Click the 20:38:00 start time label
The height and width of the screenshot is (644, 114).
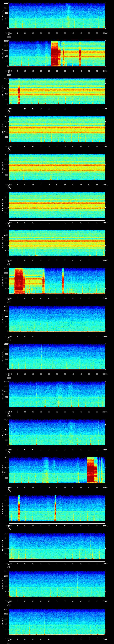(9, 639)
